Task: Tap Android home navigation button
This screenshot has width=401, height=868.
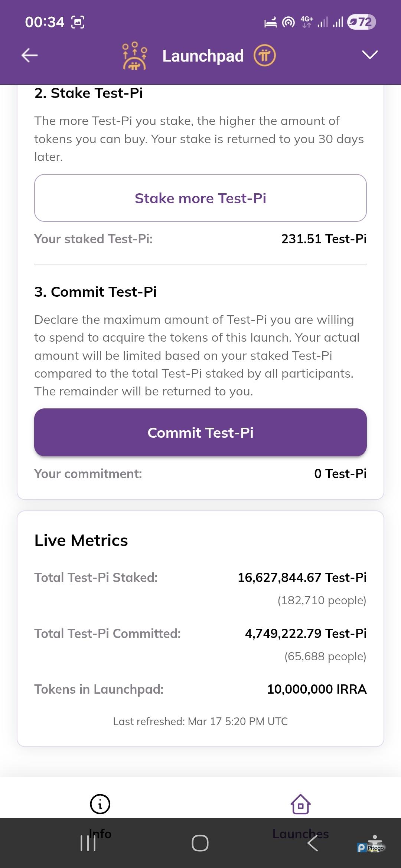Action: tap(200, 843)
